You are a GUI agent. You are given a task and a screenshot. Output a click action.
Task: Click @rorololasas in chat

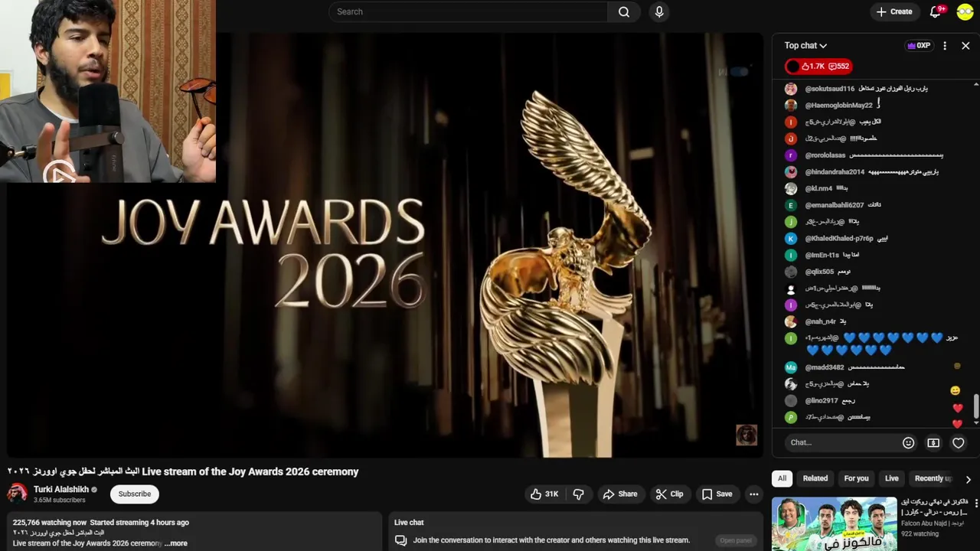pyautogui.click(x=825, y=155)
